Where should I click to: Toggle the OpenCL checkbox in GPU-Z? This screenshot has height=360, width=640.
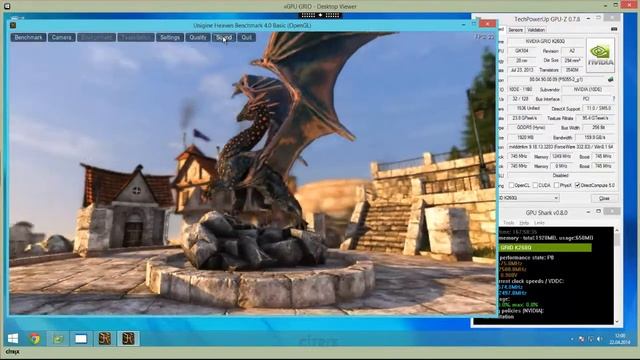tap(511, 185)
